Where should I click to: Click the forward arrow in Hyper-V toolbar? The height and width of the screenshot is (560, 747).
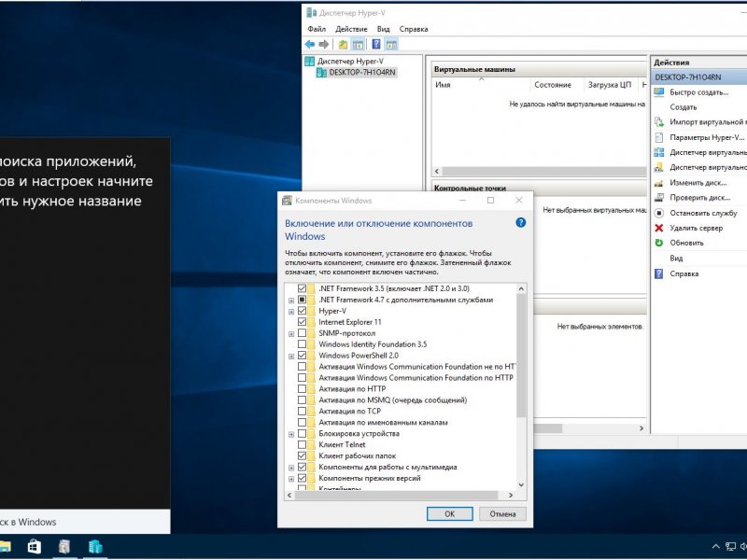point(324,44)
